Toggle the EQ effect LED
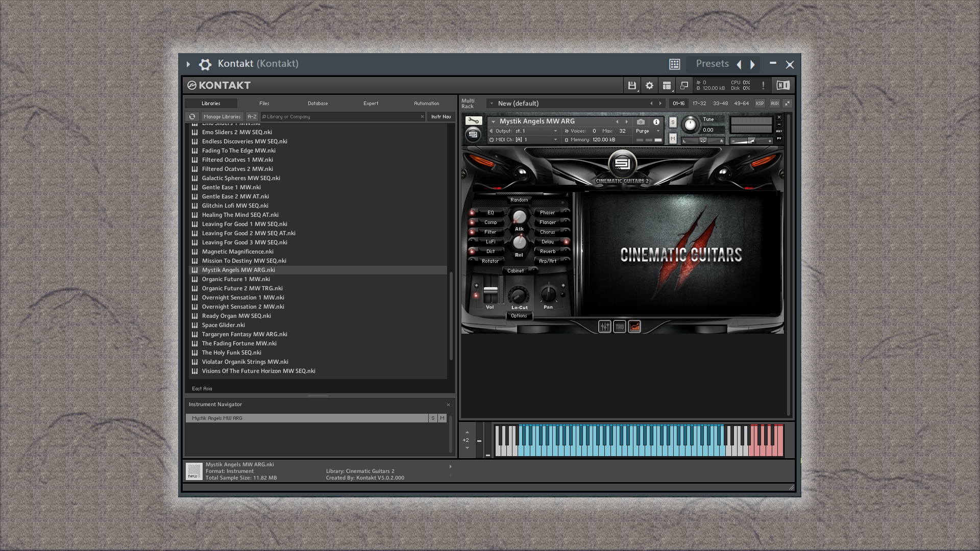 [472, 213]
